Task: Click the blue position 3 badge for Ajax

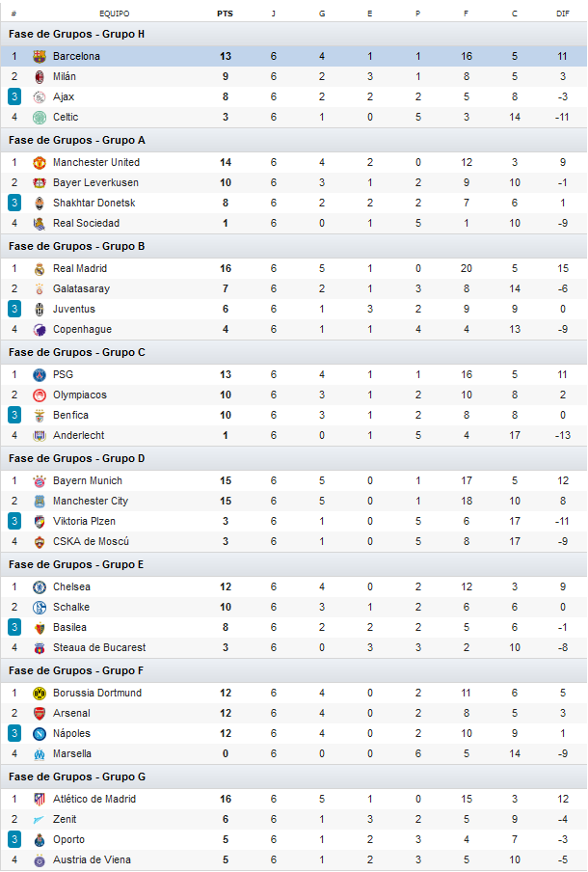Action: [14, 96]
